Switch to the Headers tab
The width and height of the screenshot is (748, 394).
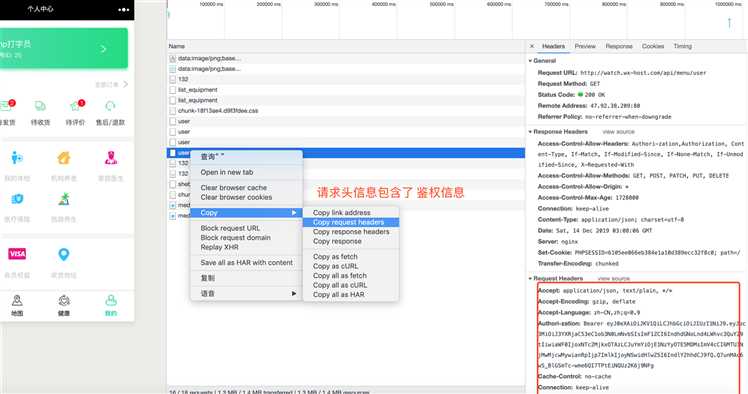pyautogui.click(x=553, y=46)
